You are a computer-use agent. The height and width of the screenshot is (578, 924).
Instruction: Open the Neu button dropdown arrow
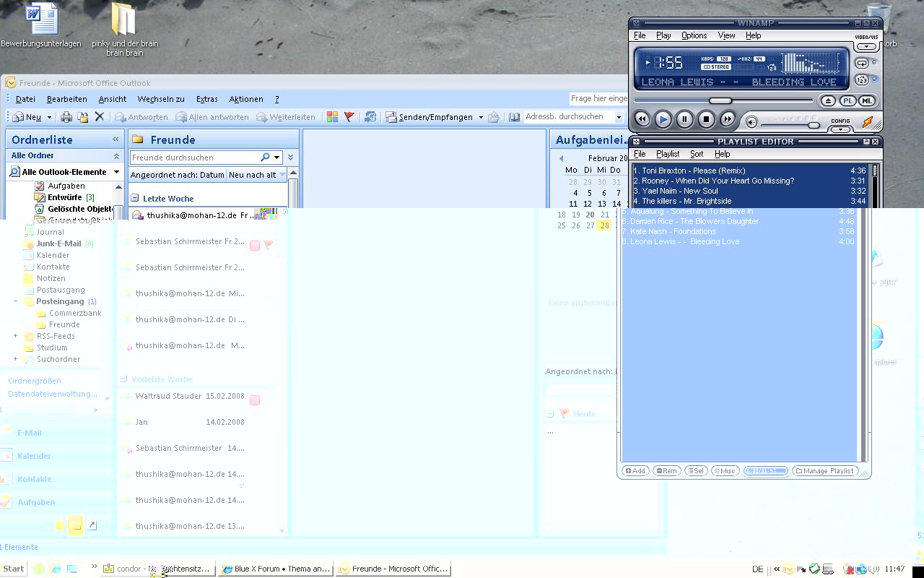[49, 117]
